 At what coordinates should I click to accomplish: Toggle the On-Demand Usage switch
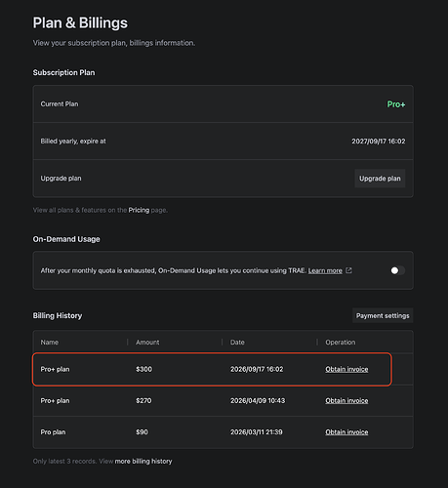coord(397,270)
